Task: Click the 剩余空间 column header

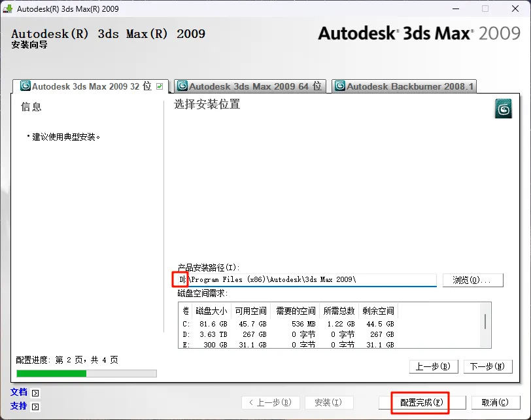Action: (x=378, y=311)
